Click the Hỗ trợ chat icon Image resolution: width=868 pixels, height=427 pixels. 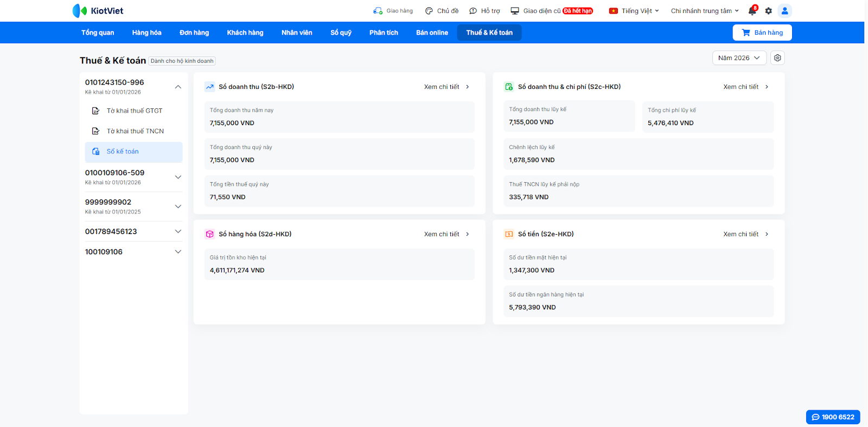(x=473, y=11)
